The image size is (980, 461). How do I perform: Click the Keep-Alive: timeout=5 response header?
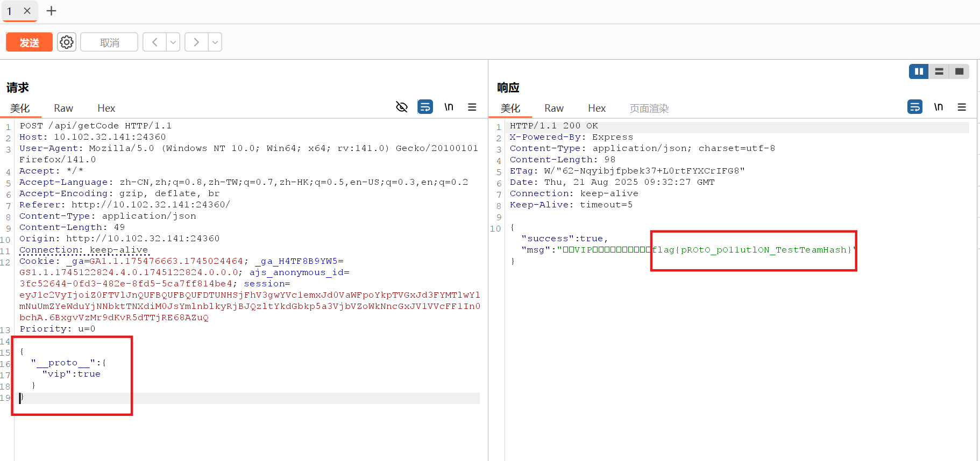click(x=571, y=205)
